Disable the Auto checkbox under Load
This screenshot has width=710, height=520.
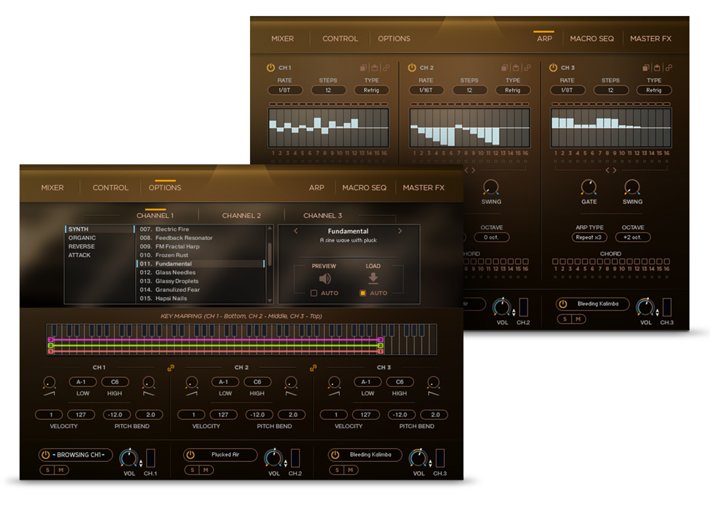coord(364,293)
